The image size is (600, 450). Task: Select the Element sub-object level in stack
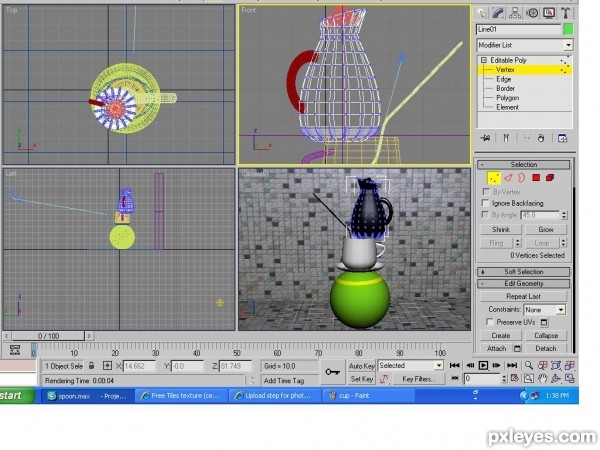pos(507,107)
